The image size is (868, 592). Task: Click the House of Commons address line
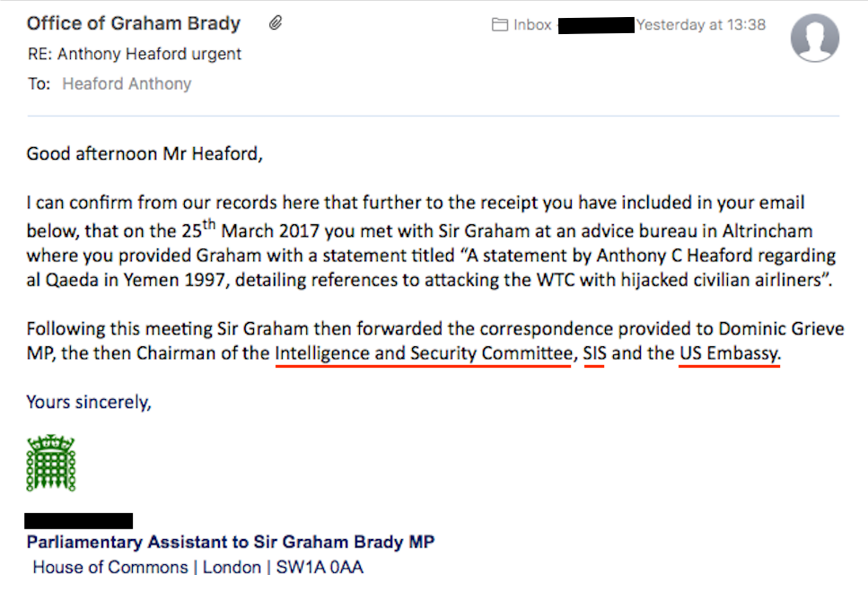tap(197, 567)
